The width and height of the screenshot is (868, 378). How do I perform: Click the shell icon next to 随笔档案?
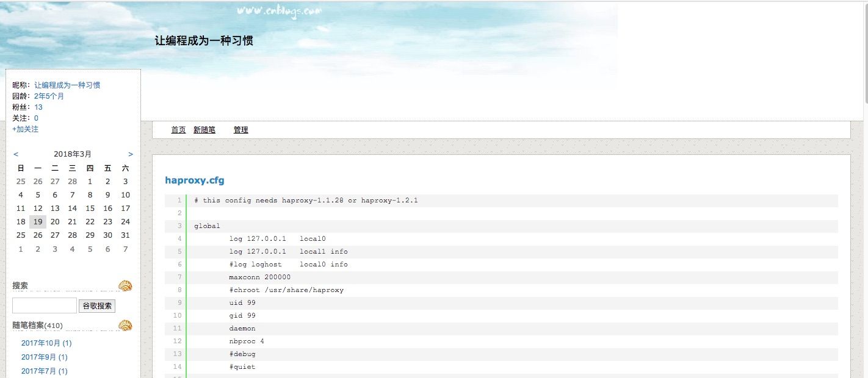coord(125,325)
